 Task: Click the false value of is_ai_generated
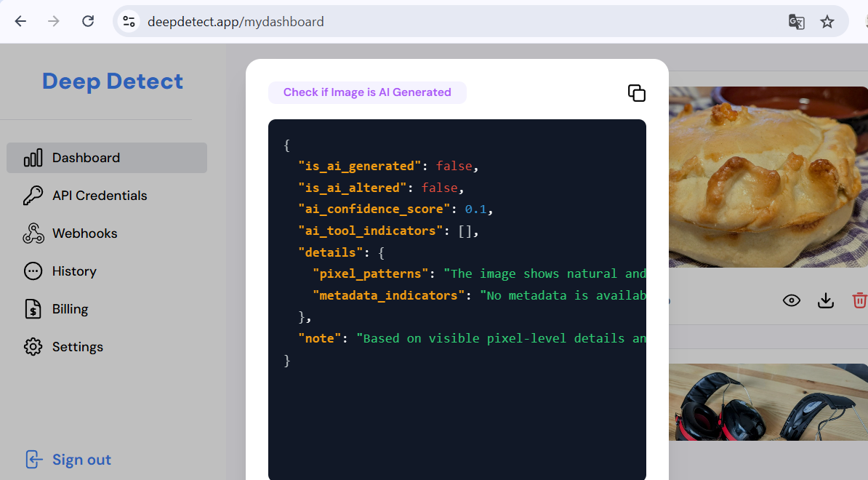coord(454,166)
